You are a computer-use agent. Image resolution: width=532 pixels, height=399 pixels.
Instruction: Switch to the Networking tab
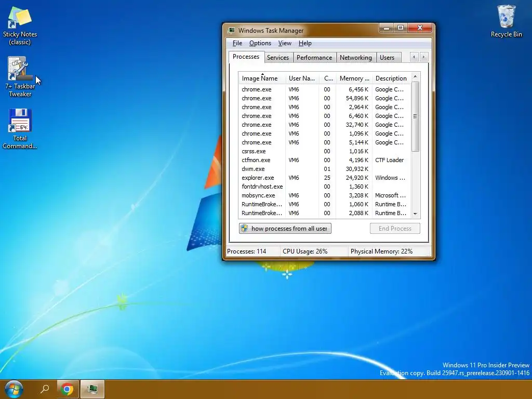point(355,57)
